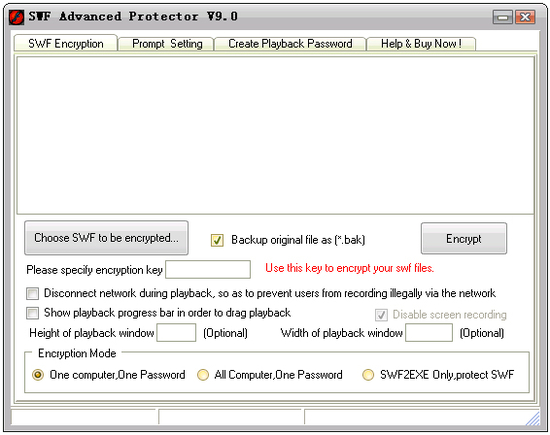Switch to the SWF Encryption tab

(66, 44)
